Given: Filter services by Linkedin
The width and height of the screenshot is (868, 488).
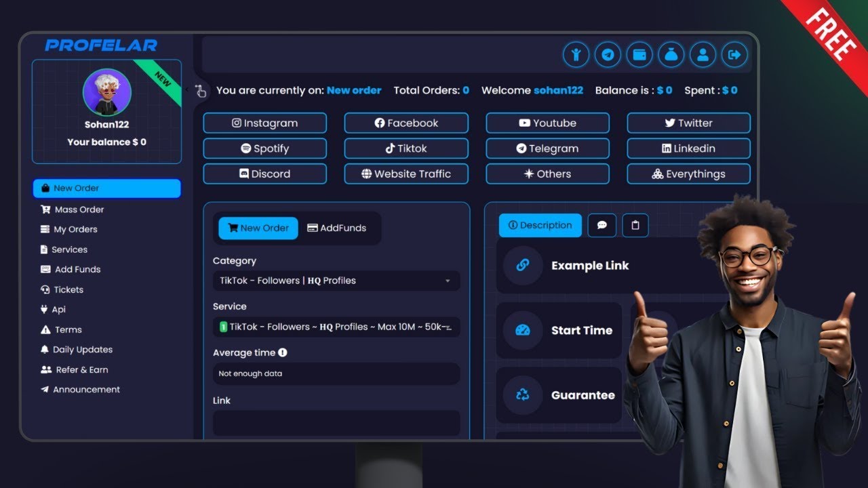Looking at the screenshot, I should (x=689, y=148).
